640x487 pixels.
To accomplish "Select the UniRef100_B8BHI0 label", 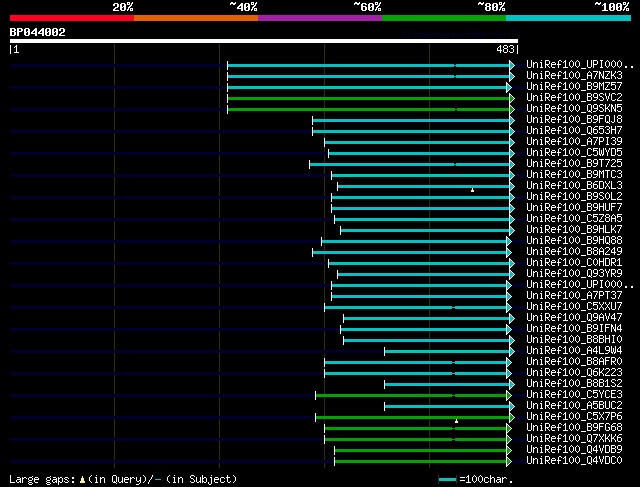I will [574, 340].
